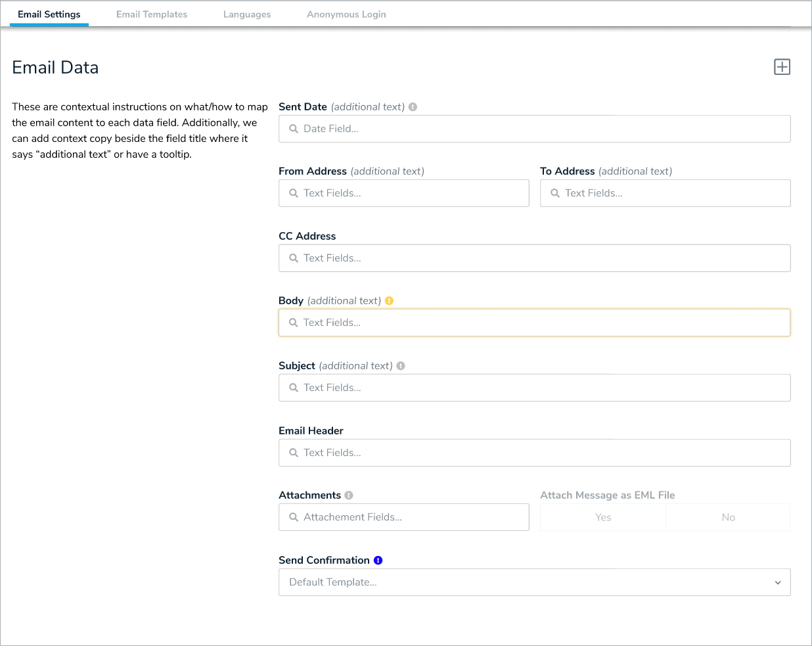Click the CC Address label
The height and width of the screenshot is (646, 812).
coord(307,236)
